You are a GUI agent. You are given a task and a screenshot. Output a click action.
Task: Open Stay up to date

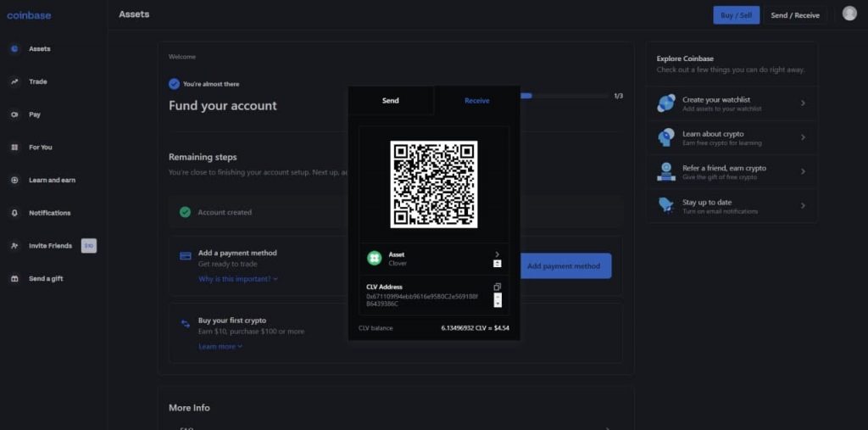[x=732, y=205]
